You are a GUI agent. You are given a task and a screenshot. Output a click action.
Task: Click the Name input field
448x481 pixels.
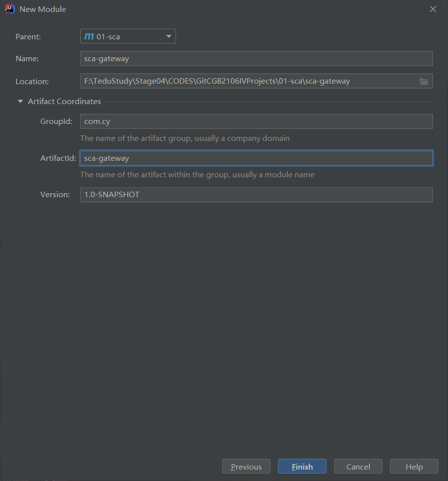click(256, 59)
